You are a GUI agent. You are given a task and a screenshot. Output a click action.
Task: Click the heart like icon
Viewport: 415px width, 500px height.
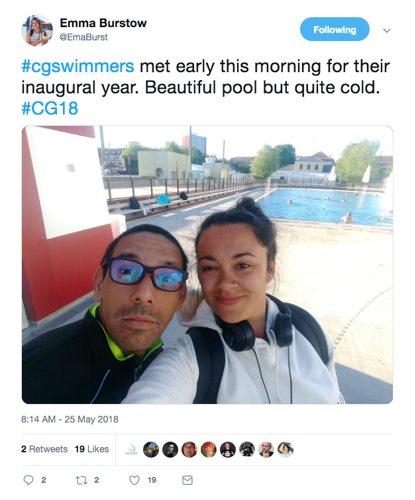tap(134, 480)
